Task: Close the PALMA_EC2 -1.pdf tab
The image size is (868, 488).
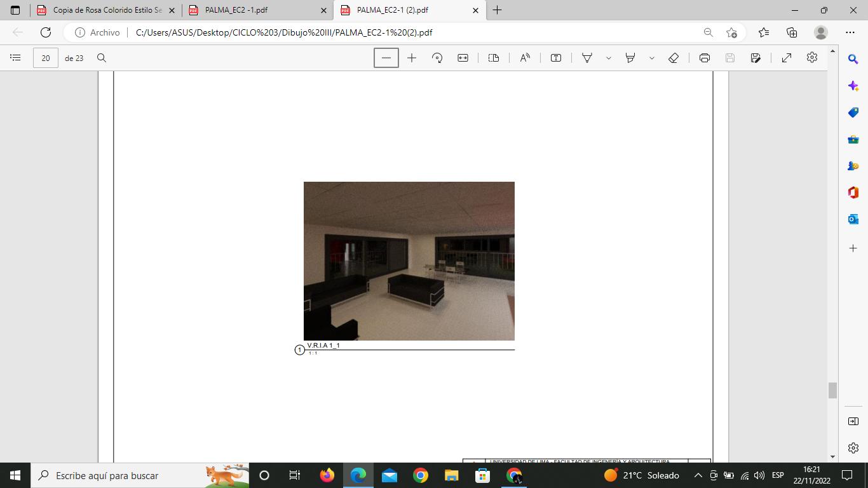Action: [x=323, y=10]
